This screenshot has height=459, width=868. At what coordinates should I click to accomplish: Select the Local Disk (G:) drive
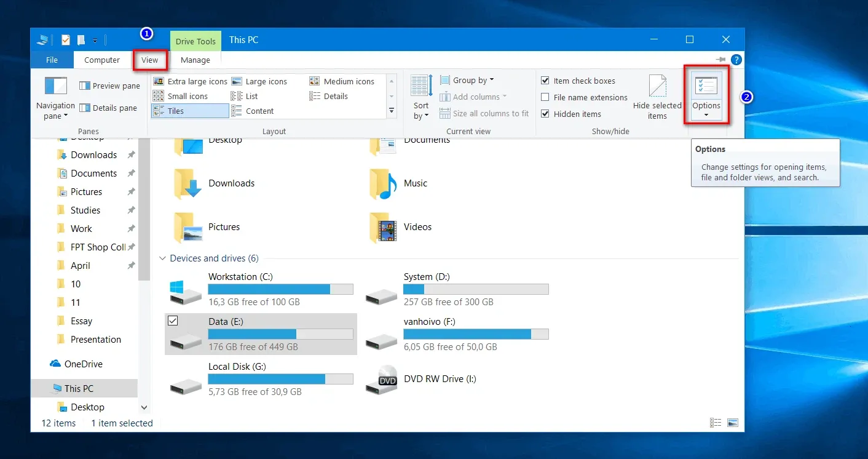click(x=261, y=379)
